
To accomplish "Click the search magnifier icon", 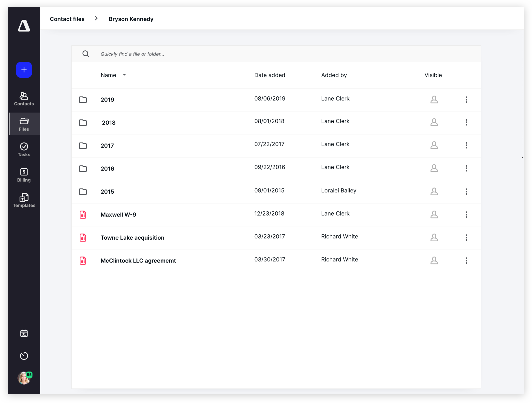I will point(86,54).
